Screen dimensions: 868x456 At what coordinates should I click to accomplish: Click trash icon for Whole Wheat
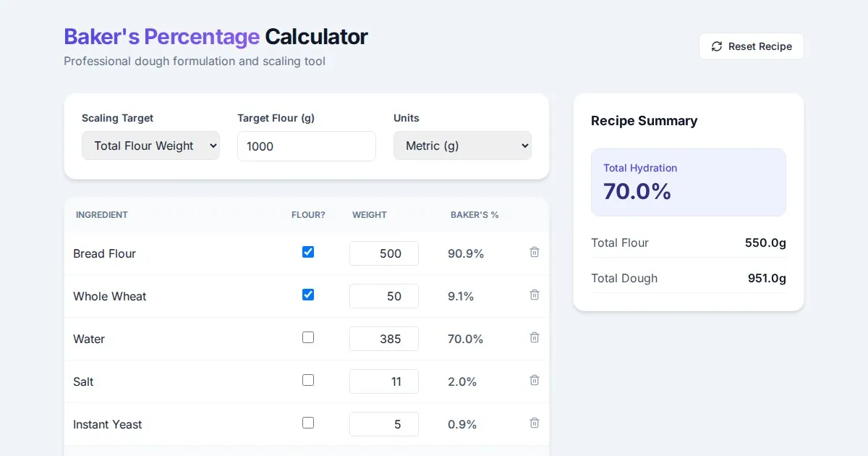pyautogui.click(x=535, y=295)
